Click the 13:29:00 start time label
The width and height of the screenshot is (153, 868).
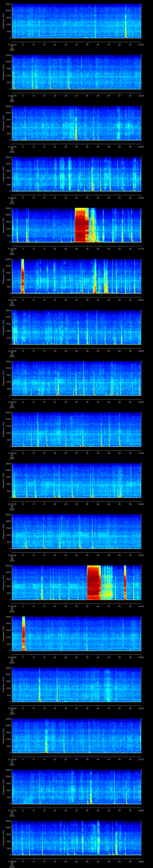pos(12,402)
